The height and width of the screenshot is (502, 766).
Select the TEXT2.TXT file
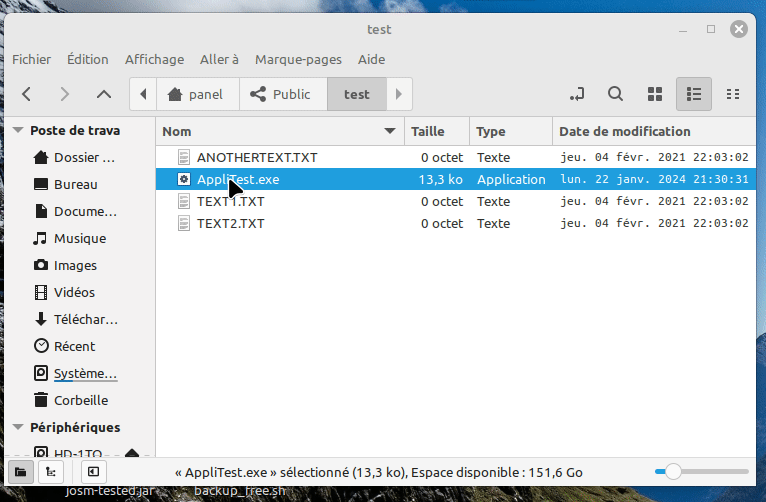click(231, 223)
